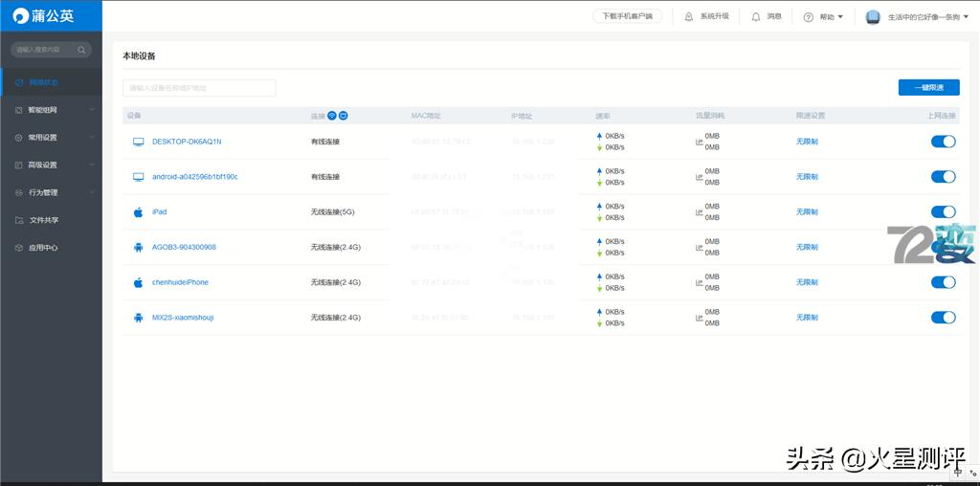980x486 pixels.
Task: Click Android icon for AGOB3-904300908
Action: pos(138,248)
